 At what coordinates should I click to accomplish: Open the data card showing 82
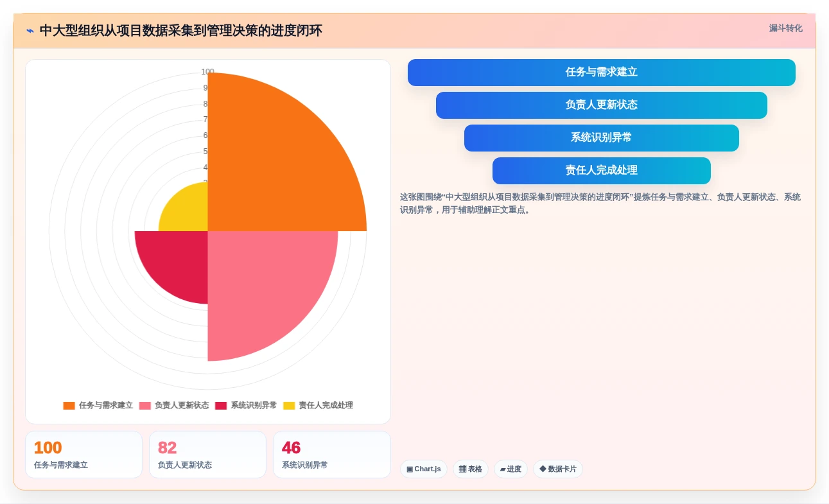(x=207, y=455)
